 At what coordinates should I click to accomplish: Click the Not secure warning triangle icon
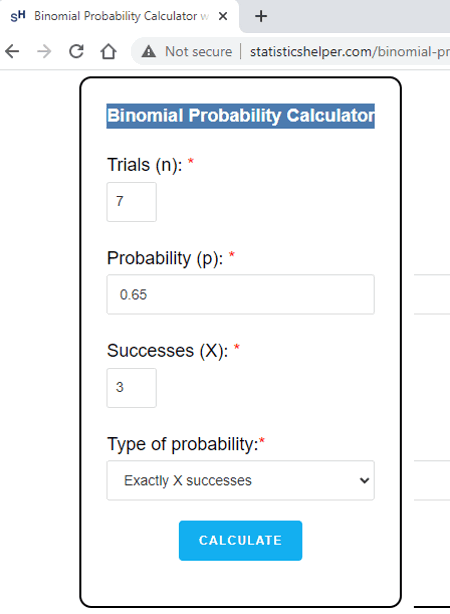click(149, 51)
